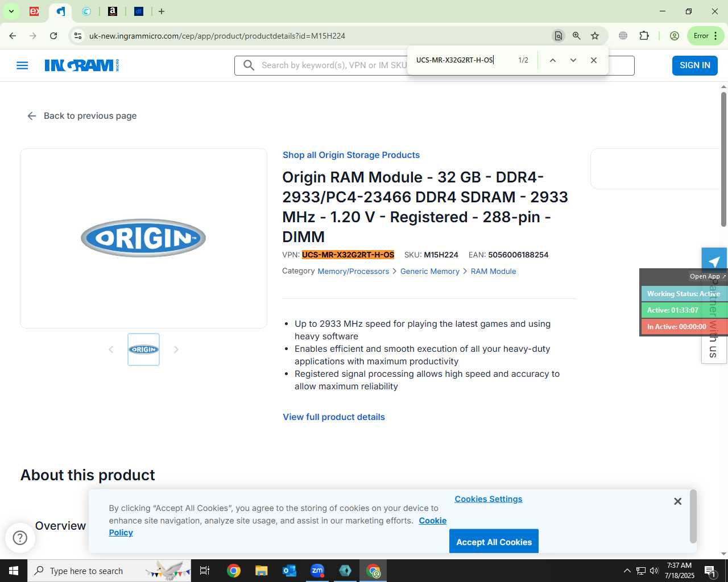This screenshot has width=728, height=582.
Task: Open Zoom from the taskbar
Action: coord(317,571)
